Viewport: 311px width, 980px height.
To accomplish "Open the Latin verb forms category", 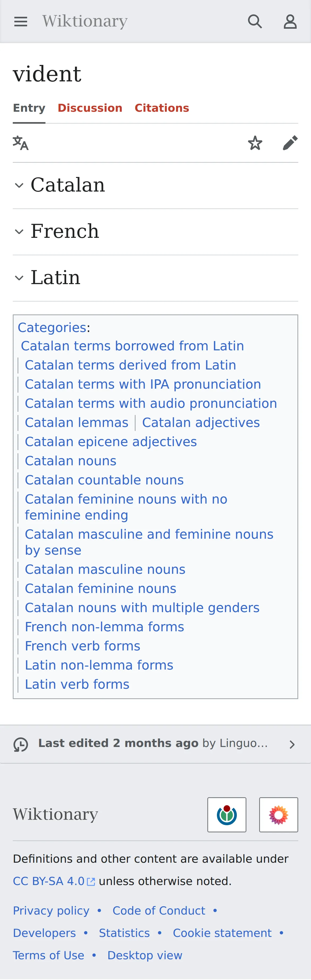I will click(77, 684).
